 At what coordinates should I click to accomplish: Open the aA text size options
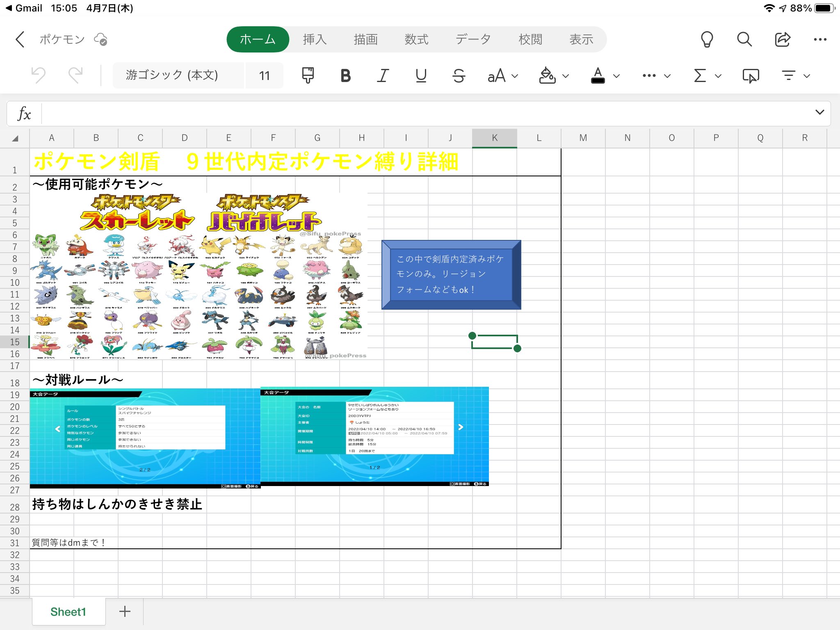coord(502,75)
